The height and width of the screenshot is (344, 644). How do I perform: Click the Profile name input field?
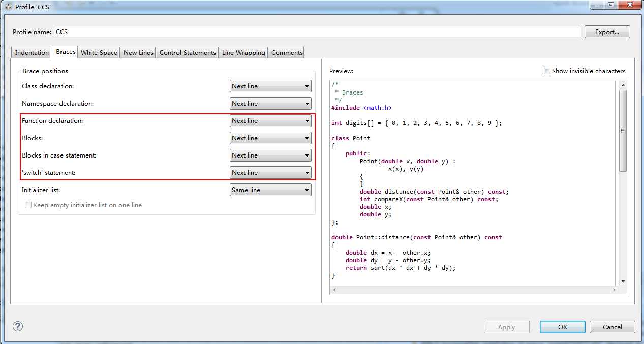tap(317, 32)
